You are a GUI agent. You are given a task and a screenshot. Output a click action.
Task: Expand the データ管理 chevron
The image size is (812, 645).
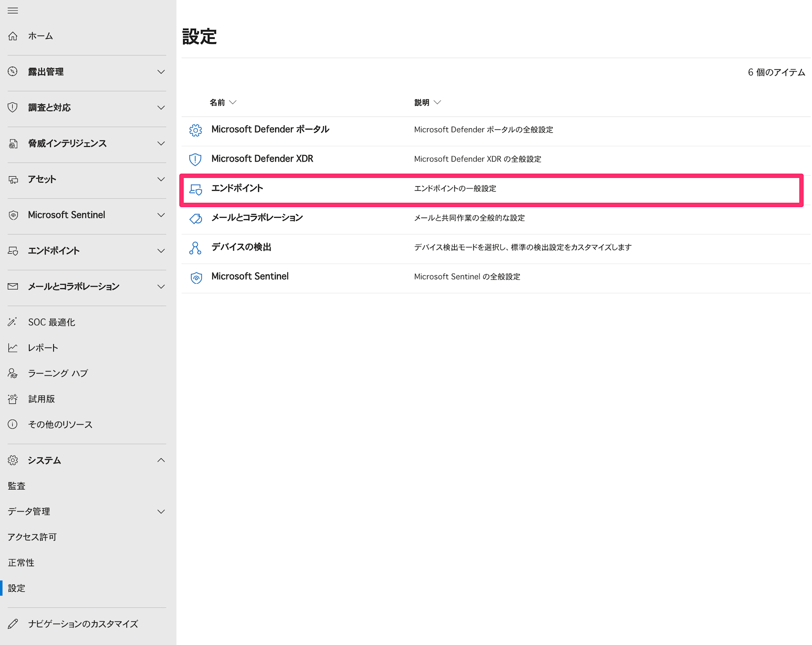[x=161, y=511]
